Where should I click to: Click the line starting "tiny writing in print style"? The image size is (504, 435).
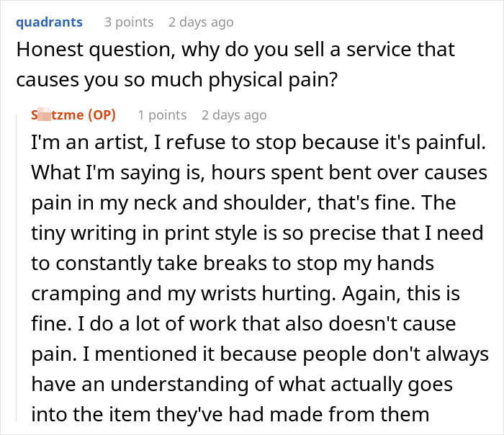coord(258,233)
